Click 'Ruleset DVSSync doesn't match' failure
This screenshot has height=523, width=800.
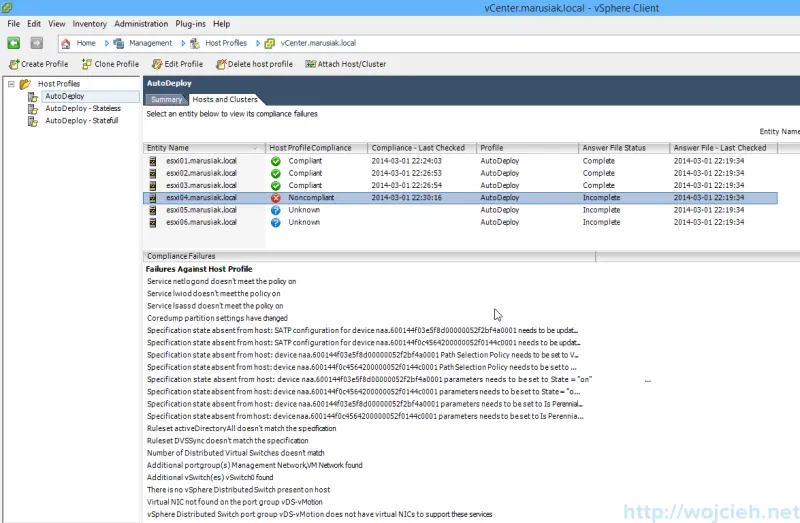tap(228, 440)
